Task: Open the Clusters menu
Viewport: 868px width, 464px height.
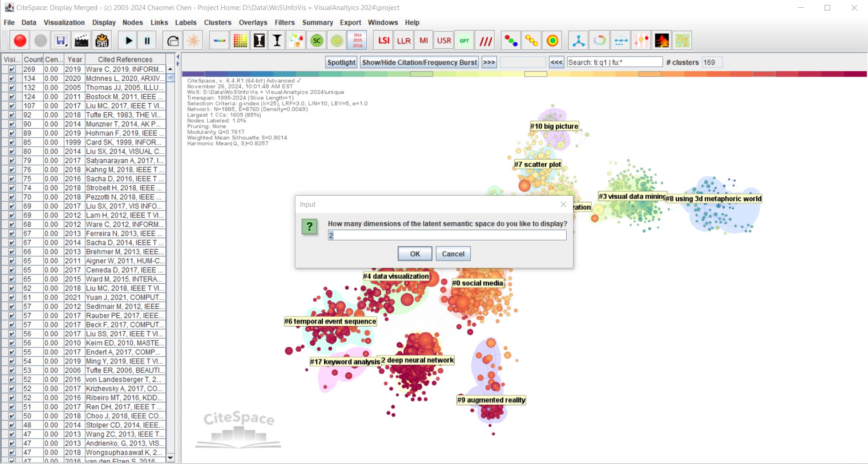Action: (x=217, y=22)
